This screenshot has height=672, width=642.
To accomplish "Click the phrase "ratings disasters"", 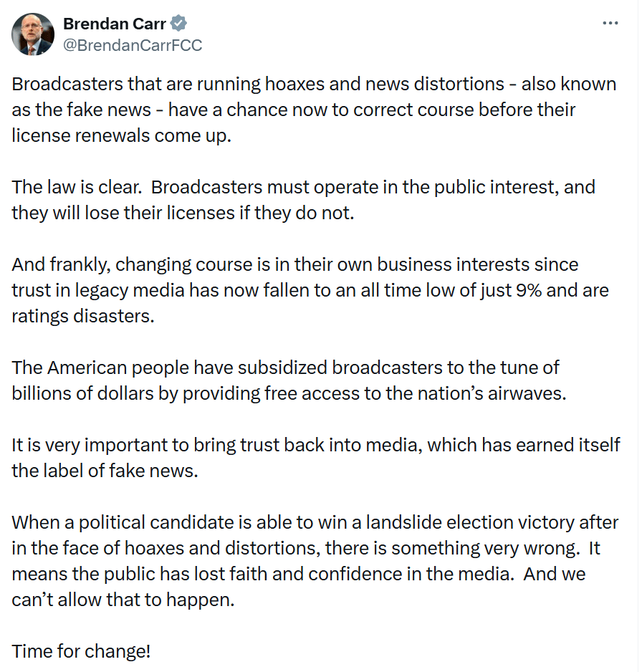I will coord(82,316).
